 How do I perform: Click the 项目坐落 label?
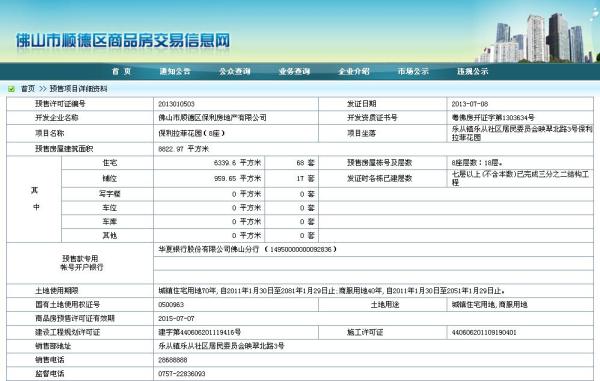coord(362,133)
